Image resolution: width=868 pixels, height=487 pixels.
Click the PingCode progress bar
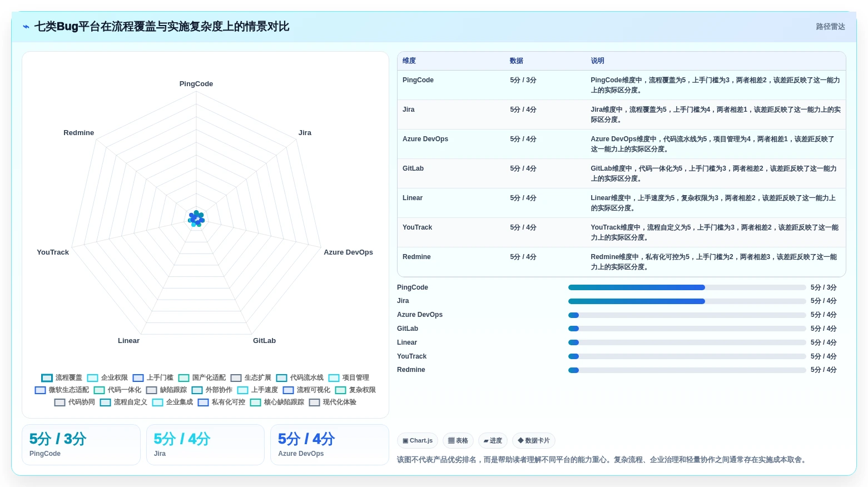click(x=687, y=287)
